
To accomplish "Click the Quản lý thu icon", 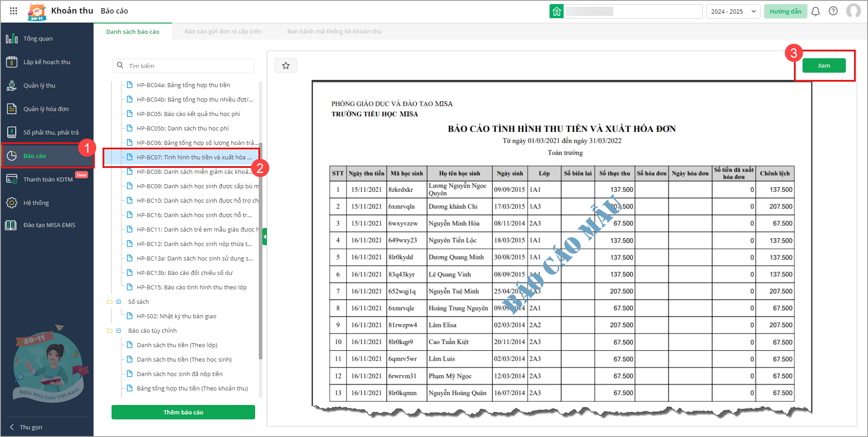I will [12, 85].
